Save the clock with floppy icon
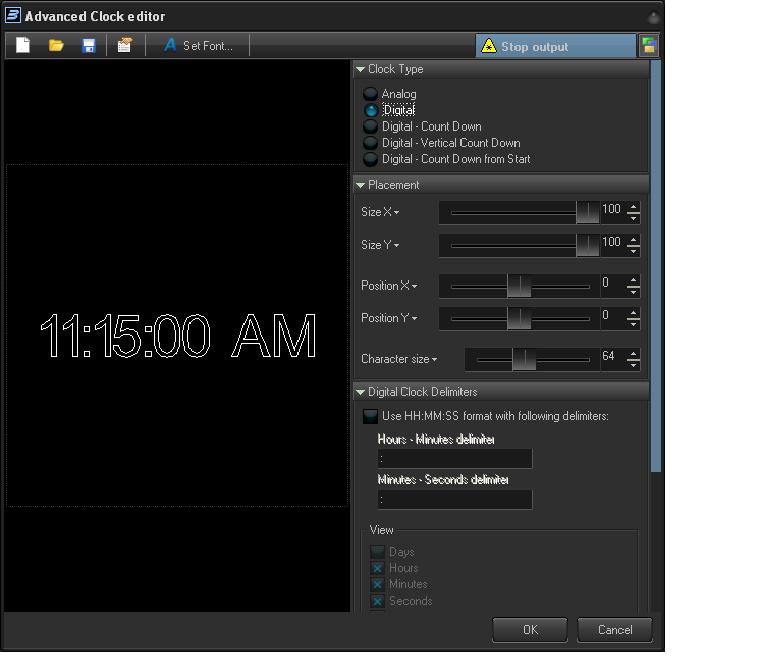759x666 pixels. [89, 46]
